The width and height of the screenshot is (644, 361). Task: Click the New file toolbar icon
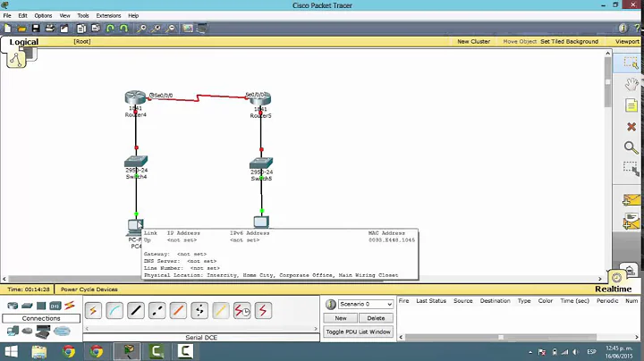[x=8, y=29]
